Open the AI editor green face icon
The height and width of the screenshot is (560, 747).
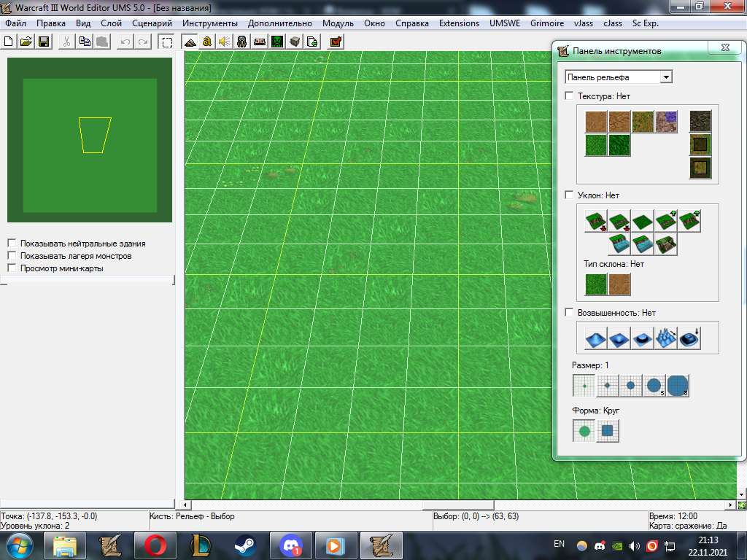277,42
